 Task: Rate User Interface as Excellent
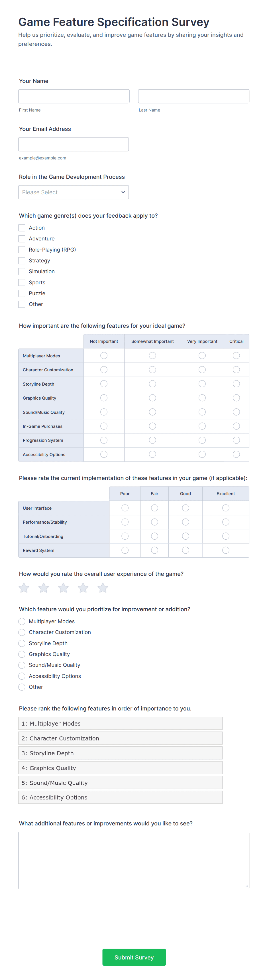225,507
